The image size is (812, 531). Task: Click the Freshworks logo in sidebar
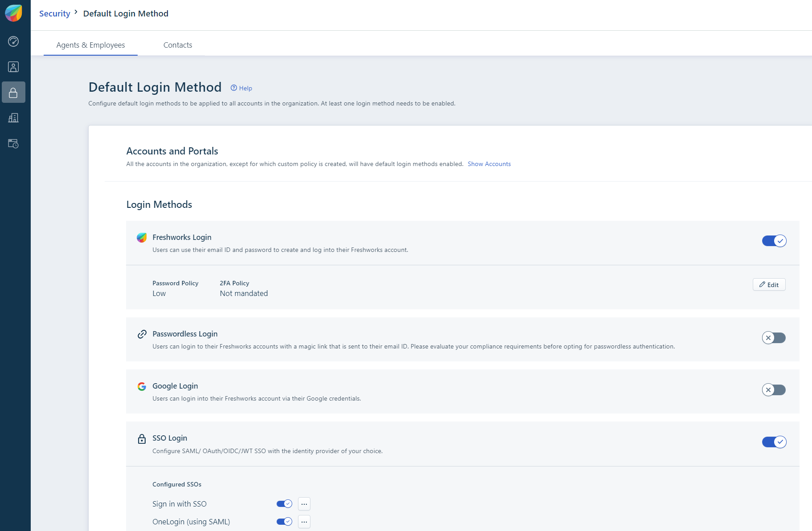click(13, 13)
